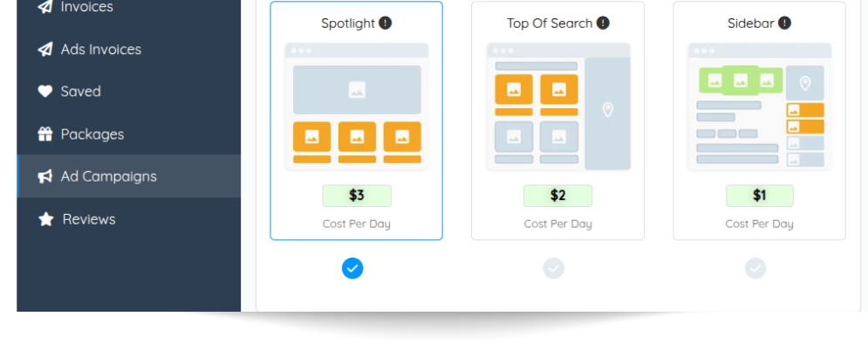Click the Sidebar info exclamation icon

784,24
